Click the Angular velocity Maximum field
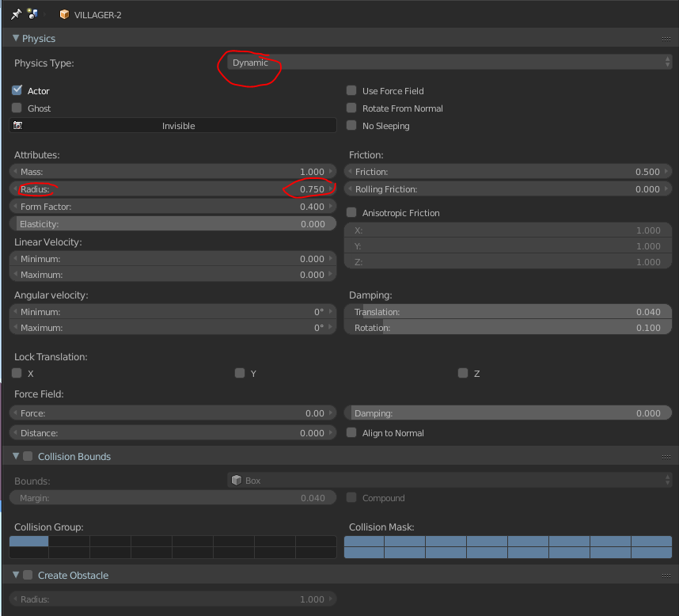 click(173, 328)
